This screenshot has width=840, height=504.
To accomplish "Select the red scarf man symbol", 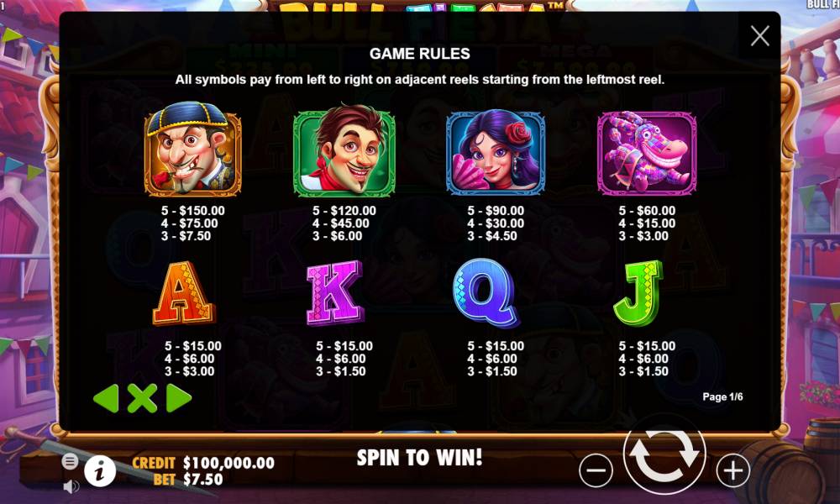I will click(x=344, y=150).
